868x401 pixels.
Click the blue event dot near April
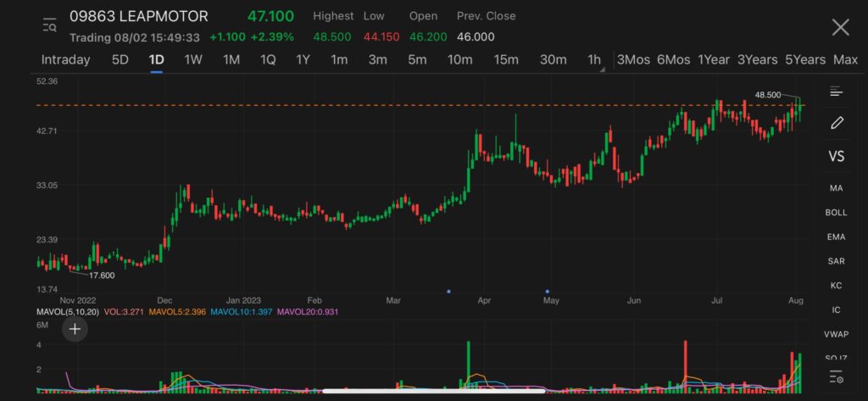pyautogui.click(x=449, y=291)
